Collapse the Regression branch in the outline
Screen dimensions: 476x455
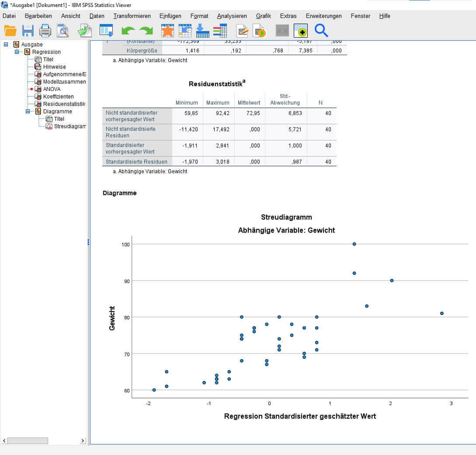[x=16, y=52]
